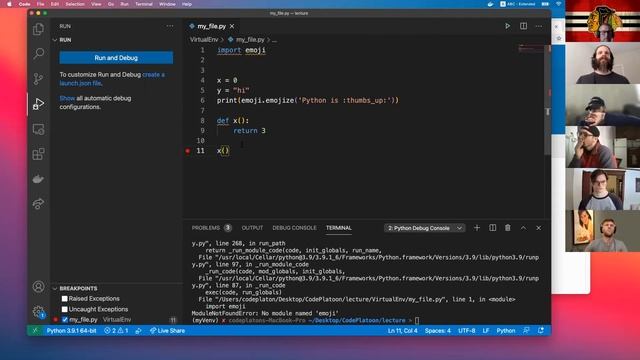This screenshot has width=640, height=360.
Task: Open the Selection menu in menu bar
Action: click(x=75, y=4)
